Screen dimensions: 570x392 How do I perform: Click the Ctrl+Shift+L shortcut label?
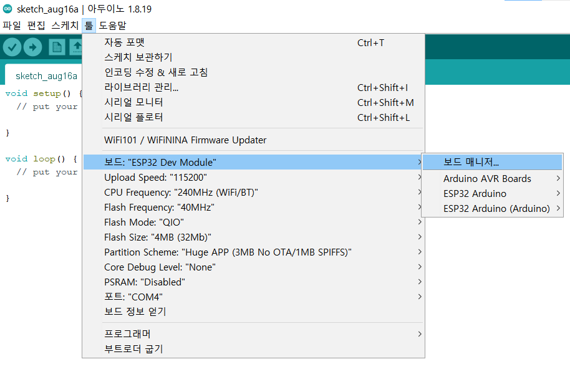tap(384, 118)
